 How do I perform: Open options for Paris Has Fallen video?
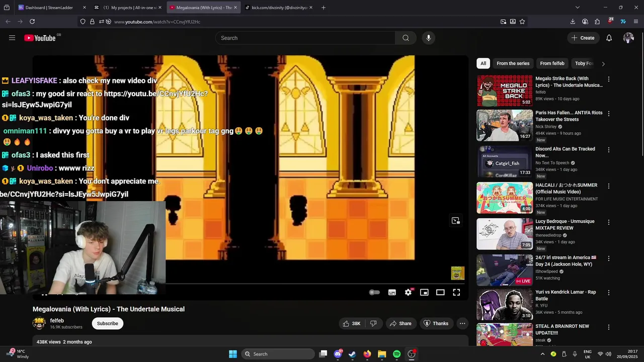pyautogui.click(x=608, y=114)
